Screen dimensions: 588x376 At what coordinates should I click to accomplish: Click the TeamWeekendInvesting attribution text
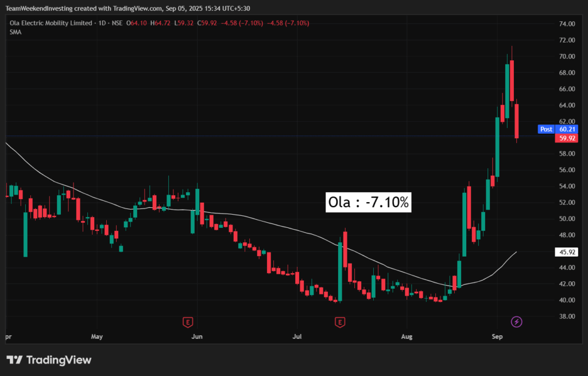point(127,8)
